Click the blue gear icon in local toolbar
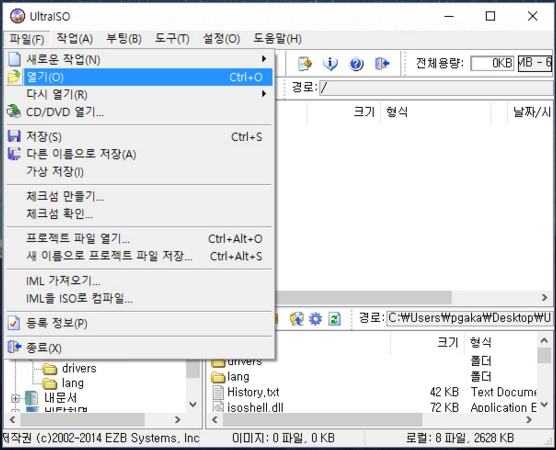The width and height of the screenshot is (556, 450). (315, 319)
